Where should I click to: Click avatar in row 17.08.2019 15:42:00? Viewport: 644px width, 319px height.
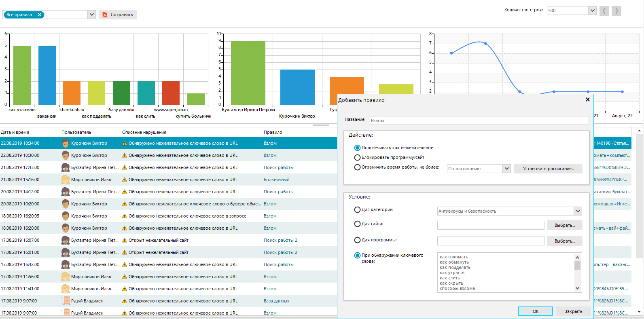pyautogui.click(x=65, y=264)
